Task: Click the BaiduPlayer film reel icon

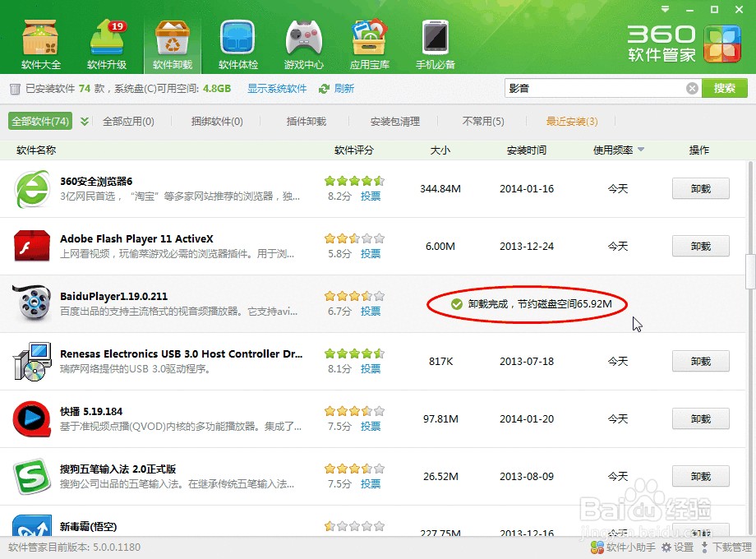Action: (32, 303)
